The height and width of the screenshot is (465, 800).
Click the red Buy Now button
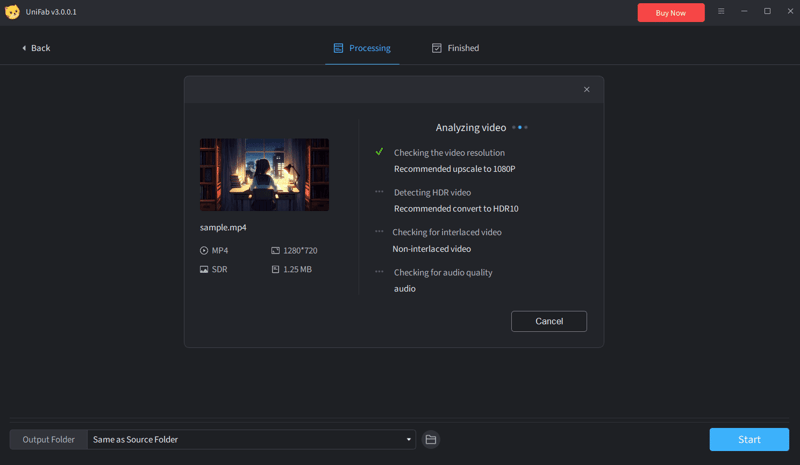670,13
